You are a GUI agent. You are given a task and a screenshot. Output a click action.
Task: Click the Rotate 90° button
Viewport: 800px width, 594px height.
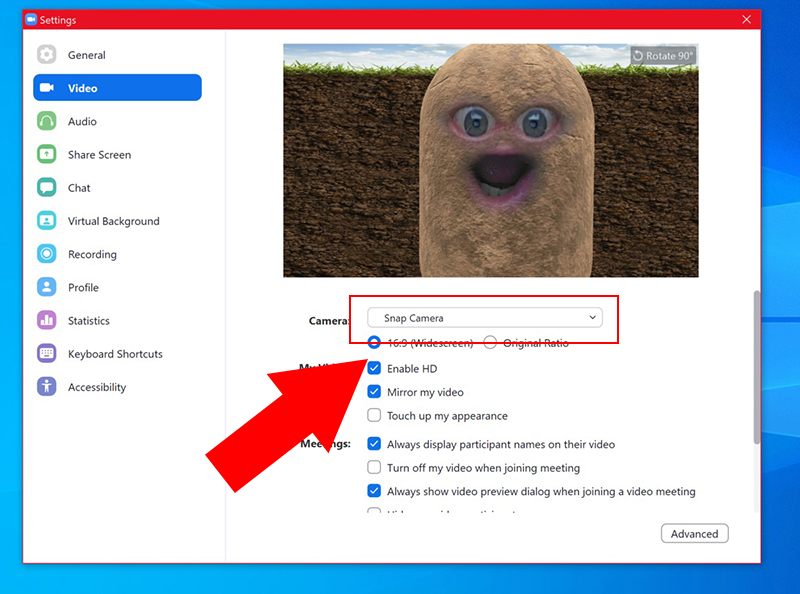(664, 56)
